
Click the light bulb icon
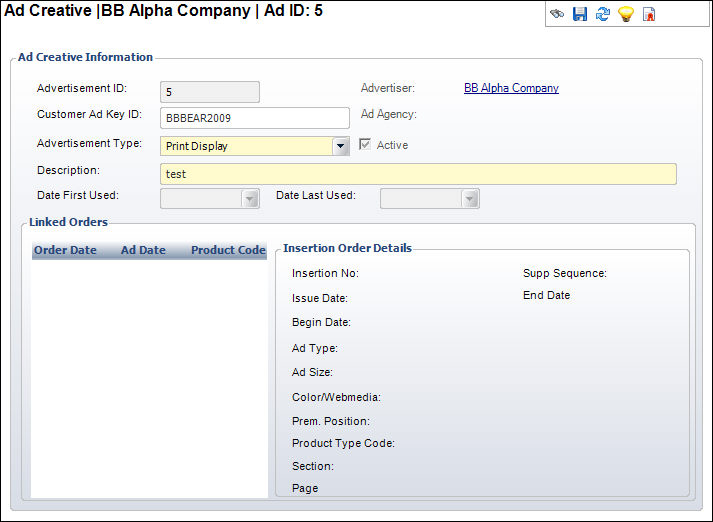point(626,15)
